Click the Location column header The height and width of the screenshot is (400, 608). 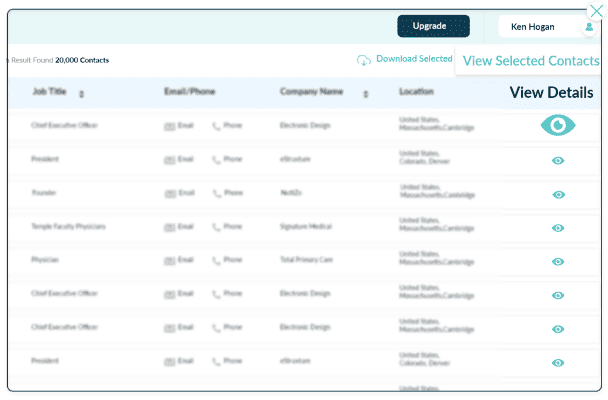coord(416,91)
